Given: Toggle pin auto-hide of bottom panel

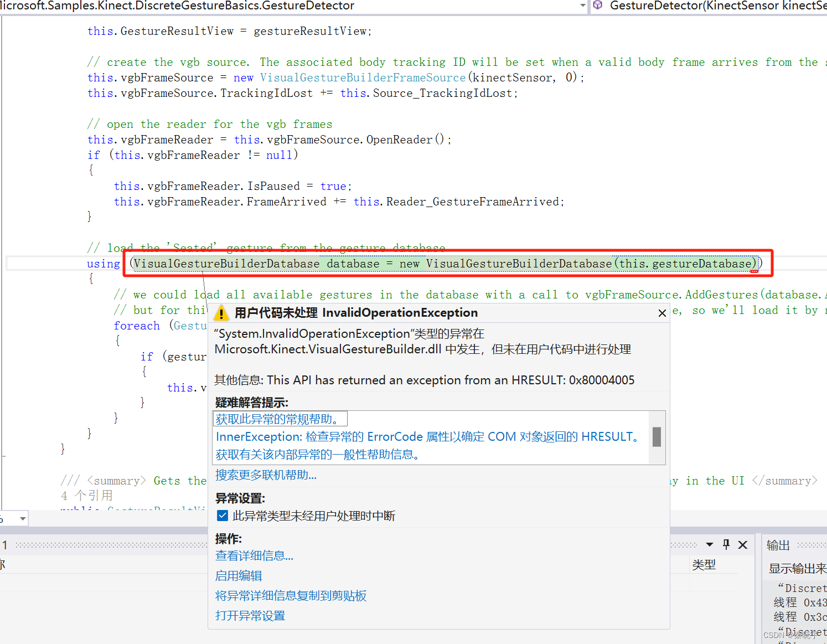Looking at the screenshot, I should (726, 544).
